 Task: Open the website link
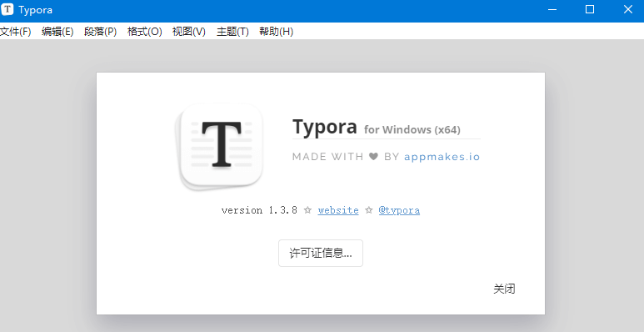[338, 210]
